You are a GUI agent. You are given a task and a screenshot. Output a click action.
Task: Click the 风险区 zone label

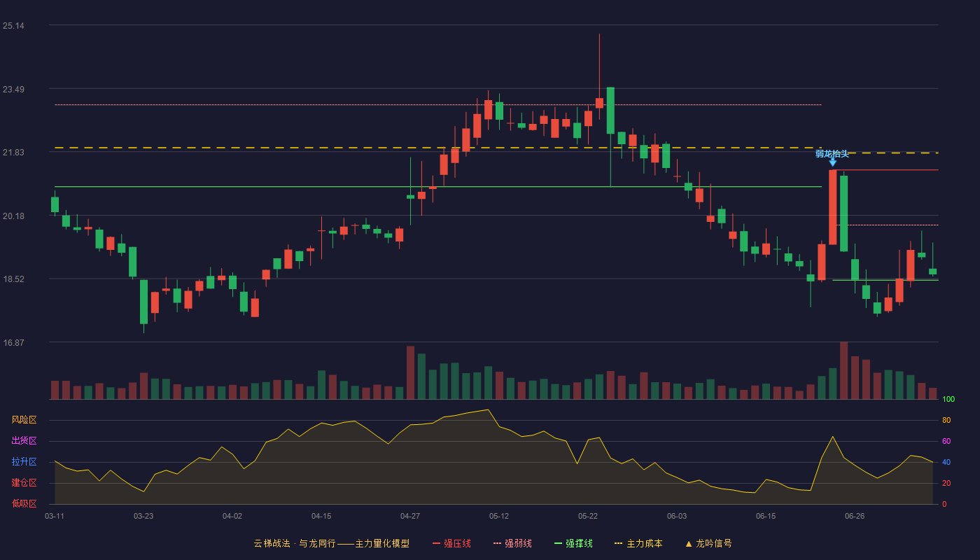pos(24,420)
